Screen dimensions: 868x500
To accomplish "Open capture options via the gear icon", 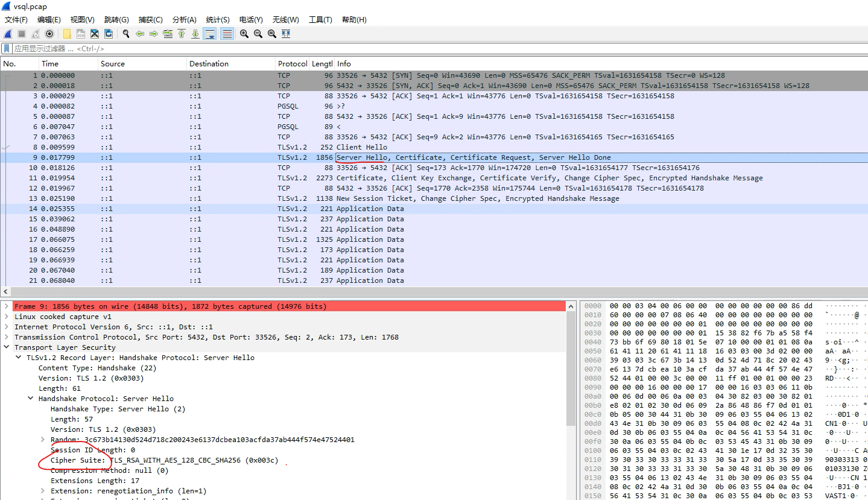I will (49, 34).
